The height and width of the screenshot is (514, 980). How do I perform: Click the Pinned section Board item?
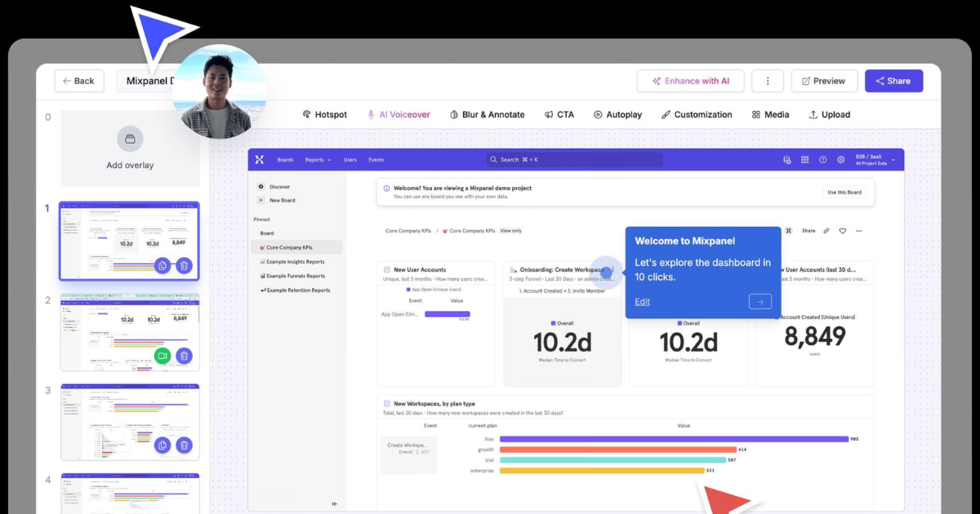click(267, 233)
